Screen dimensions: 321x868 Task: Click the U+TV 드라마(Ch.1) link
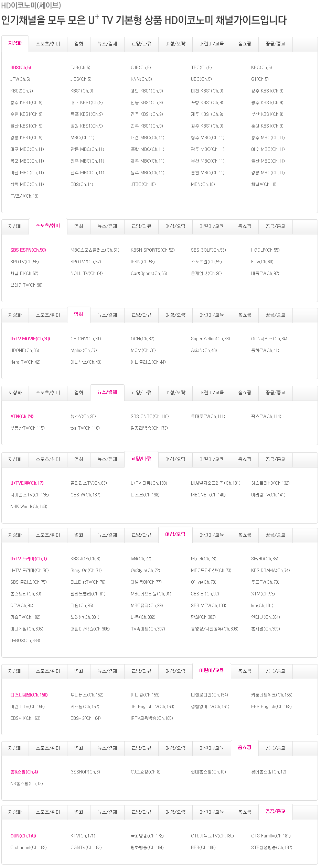[x=29, y=559]
